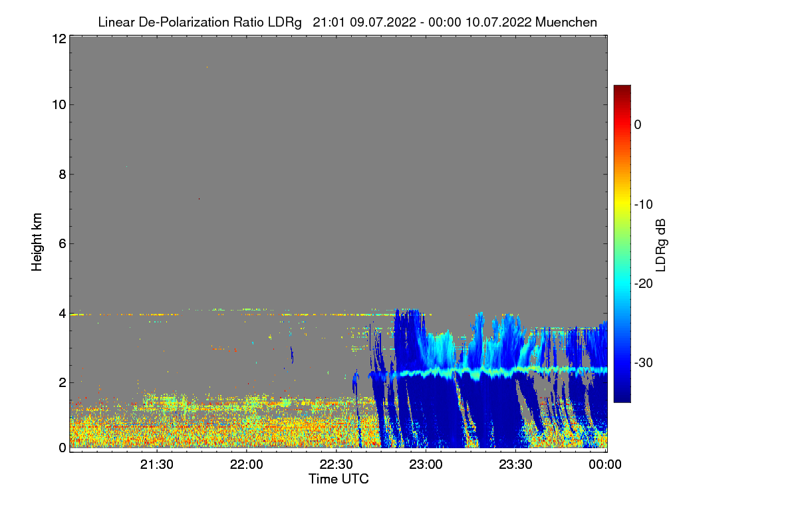The height and width of the screenshot is (532, 798).
Task: Click the LDRg color scale bar
Action: coord(622,243)
